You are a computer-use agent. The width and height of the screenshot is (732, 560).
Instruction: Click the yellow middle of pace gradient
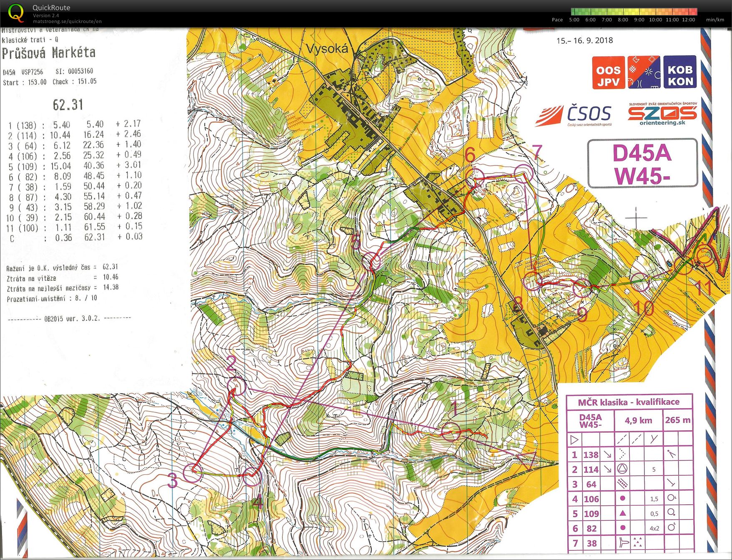pos(634,12)
